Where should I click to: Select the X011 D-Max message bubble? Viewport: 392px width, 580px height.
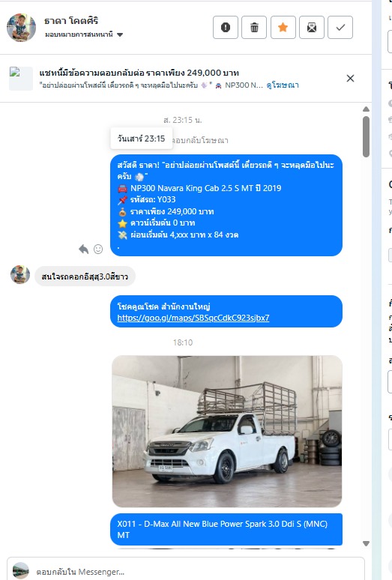point(226,529)
